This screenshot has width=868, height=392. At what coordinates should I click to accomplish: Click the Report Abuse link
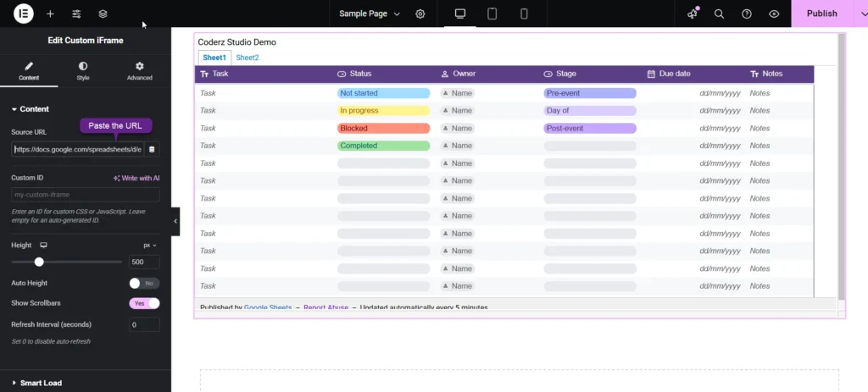pos(326,306)
